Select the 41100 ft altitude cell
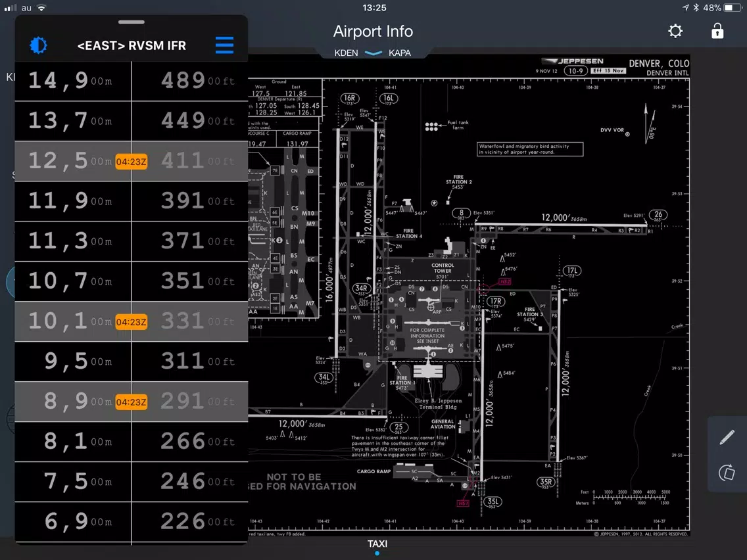747x560 pixels. [x=190, y=161]
